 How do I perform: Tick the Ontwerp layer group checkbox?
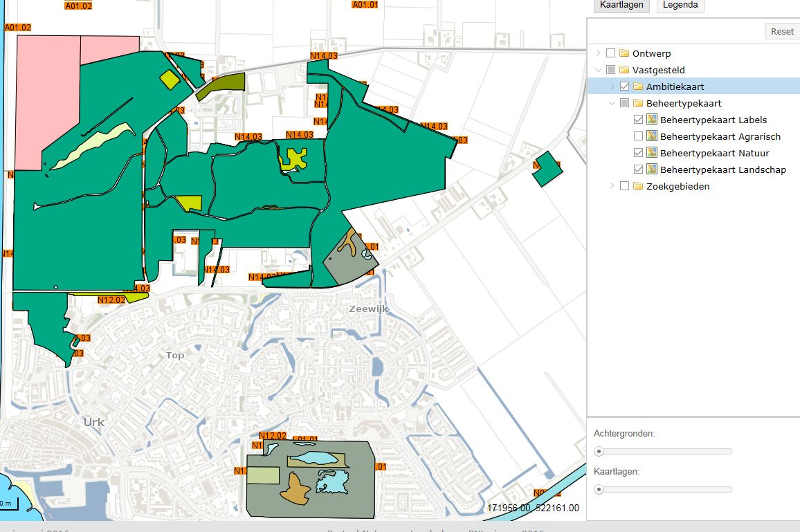point(610,53)
